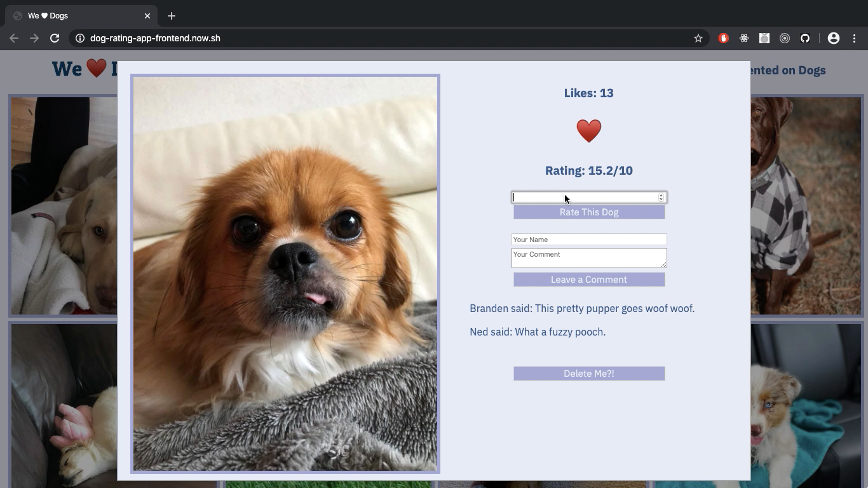The width and height of the screenshot is (868, 488).
Task: Click the brown dog in plaid thumbnail
Action: [806, 205]
